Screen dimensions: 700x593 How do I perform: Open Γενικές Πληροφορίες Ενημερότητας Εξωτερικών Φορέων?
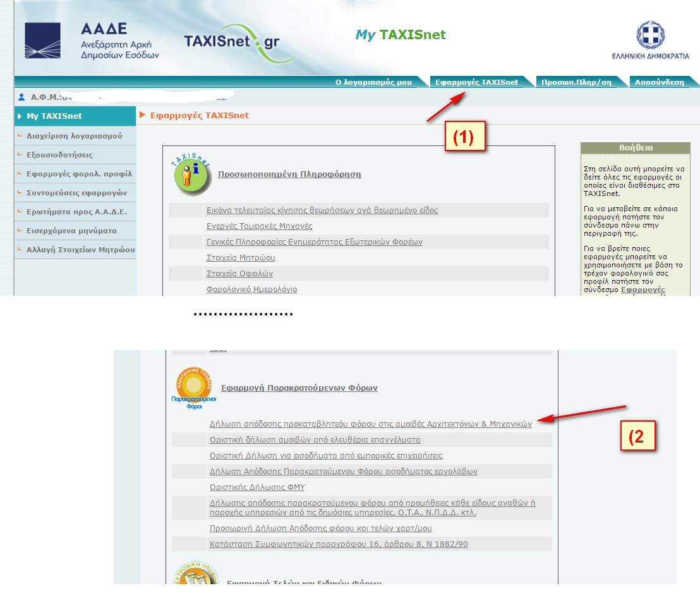314,241
